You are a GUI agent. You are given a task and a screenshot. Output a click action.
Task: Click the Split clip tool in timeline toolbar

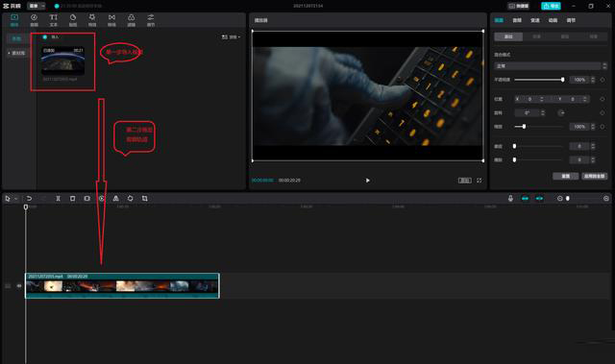coord(58,199)
